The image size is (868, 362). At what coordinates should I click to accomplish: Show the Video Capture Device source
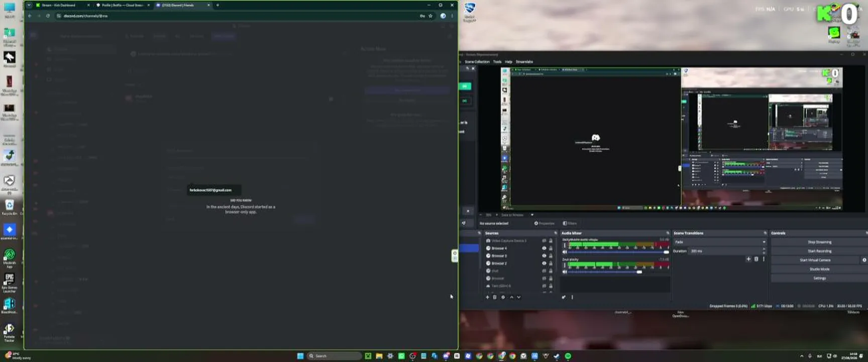pos(544,241)
